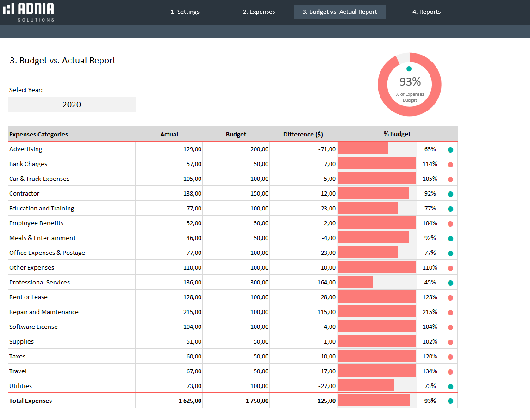Click the Adnia Solutions logo
530x420 pixels.
tap(28, 12)
